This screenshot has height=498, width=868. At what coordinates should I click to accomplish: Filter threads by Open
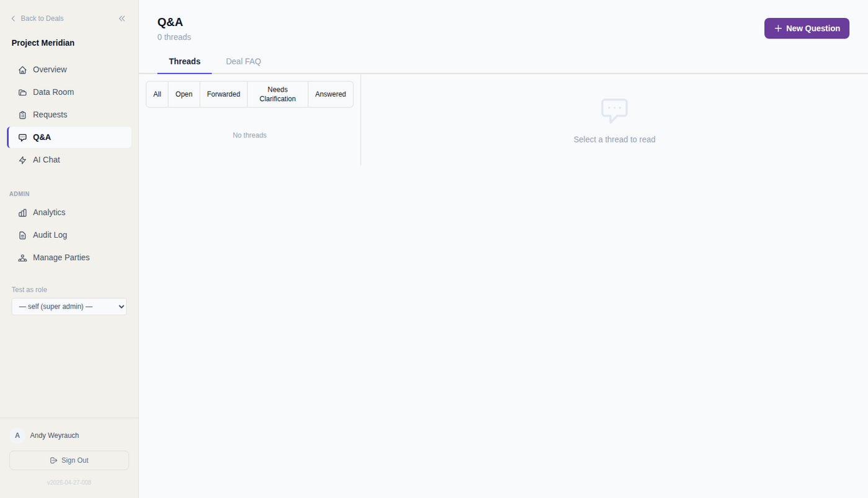184,94
